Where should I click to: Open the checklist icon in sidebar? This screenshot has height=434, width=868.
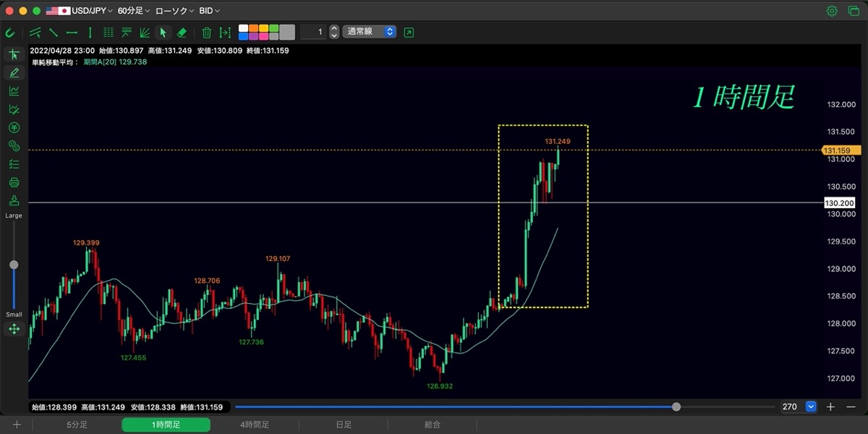pyautogui.click(x=14, y=164)
